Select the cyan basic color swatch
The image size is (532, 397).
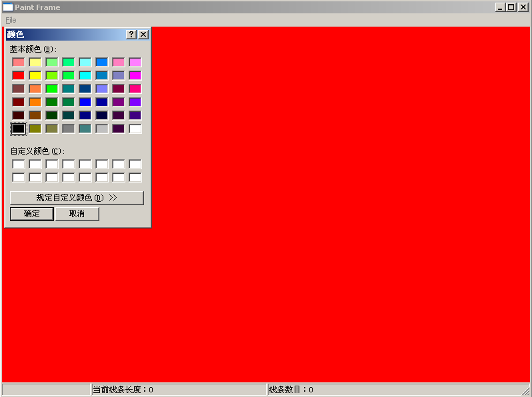85,75
